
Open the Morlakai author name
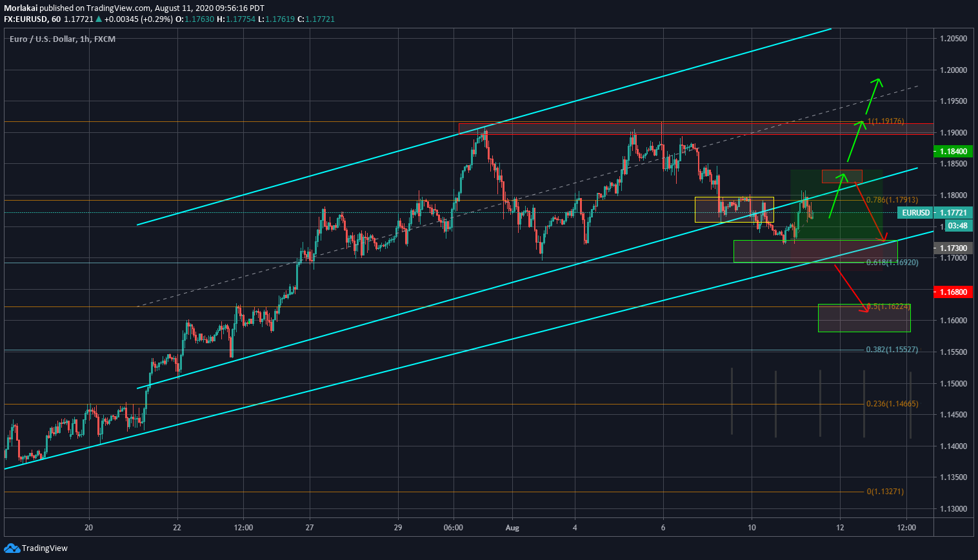pos(21,8)
